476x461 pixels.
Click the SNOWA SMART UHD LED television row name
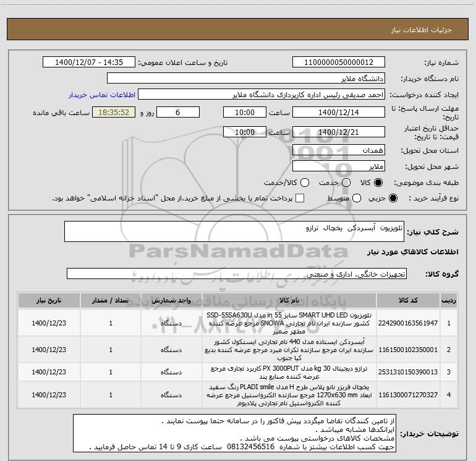[289, 323]
